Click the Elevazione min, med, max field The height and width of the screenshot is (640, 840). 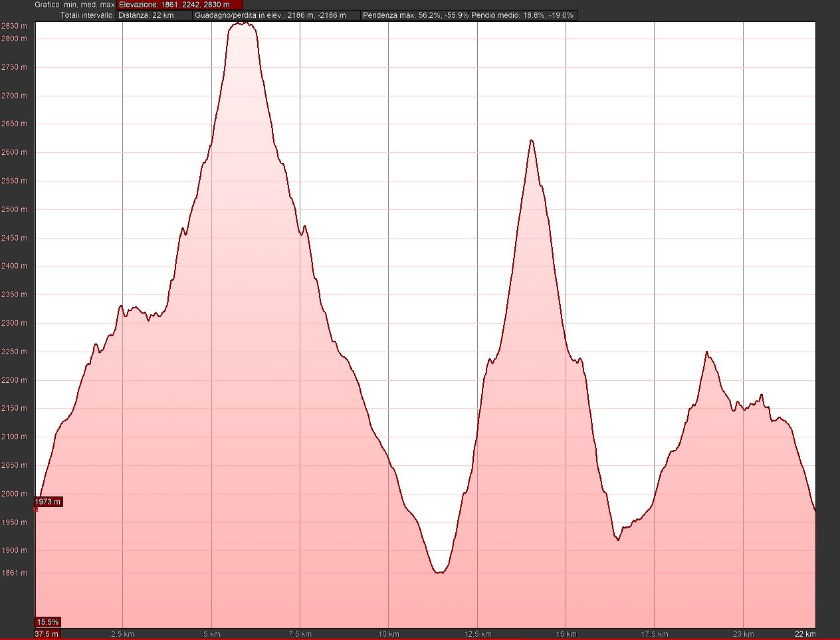179,5
